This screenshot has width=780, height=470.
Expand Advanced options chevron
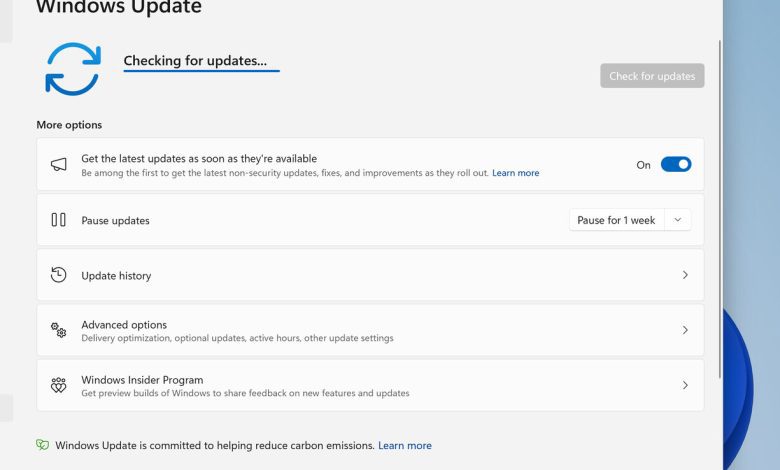pyautogui.click(x=685, y=330)
